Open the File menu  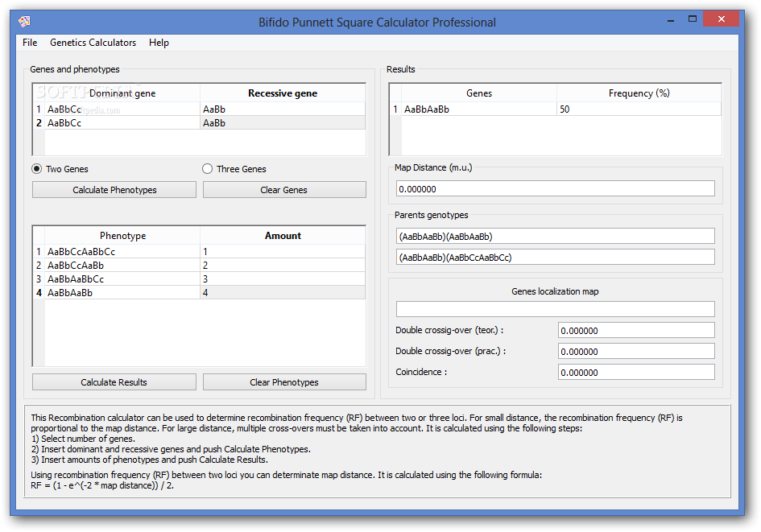(30, 43)
